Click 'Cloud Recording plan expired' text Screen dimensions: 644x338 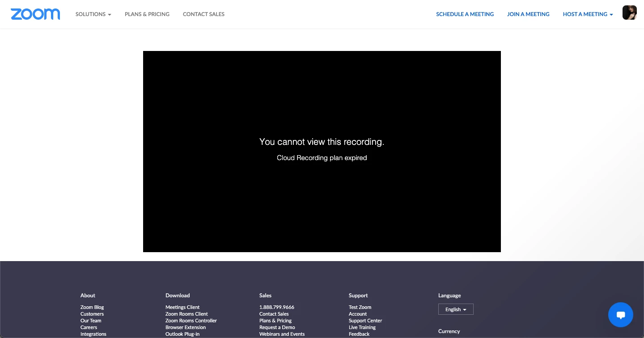(322, 158)
